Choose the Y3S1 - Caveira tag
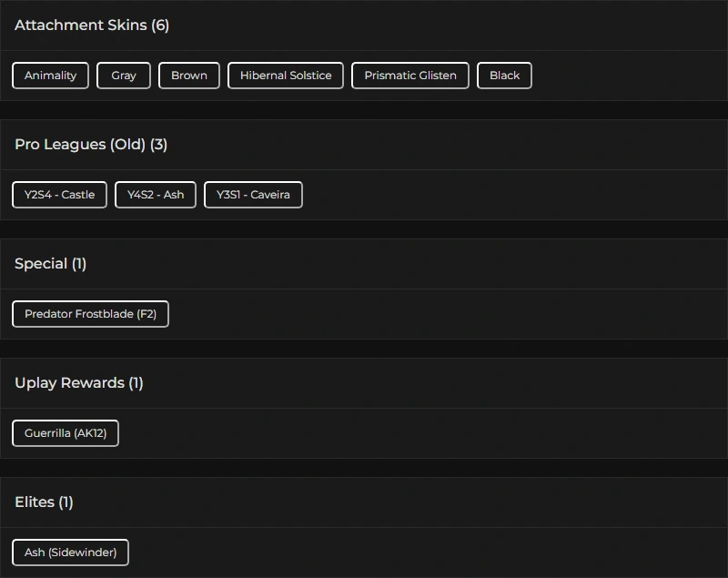This screenshot has width=728, height=578. (x=253, y=195)
